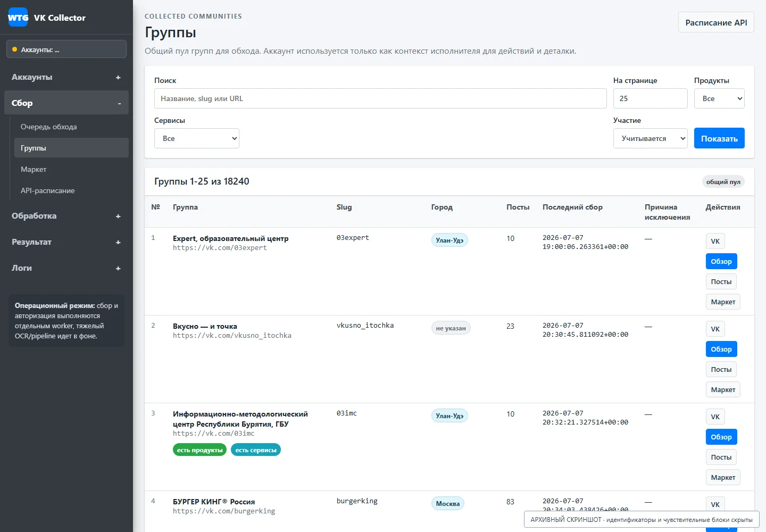
Task: Click the общий пул badge
Action: tap(723, 182)
